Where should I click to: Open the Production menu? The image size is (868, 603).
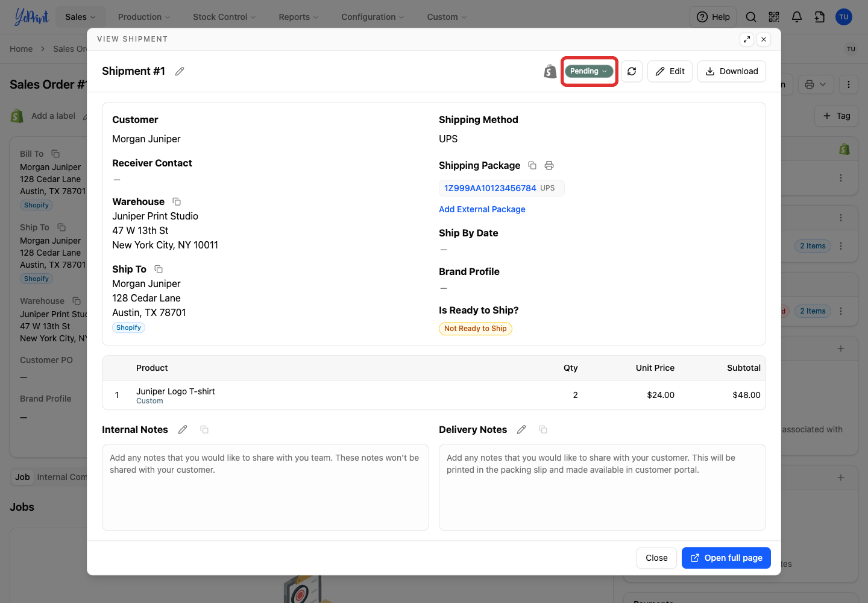[x=144, y=17]
